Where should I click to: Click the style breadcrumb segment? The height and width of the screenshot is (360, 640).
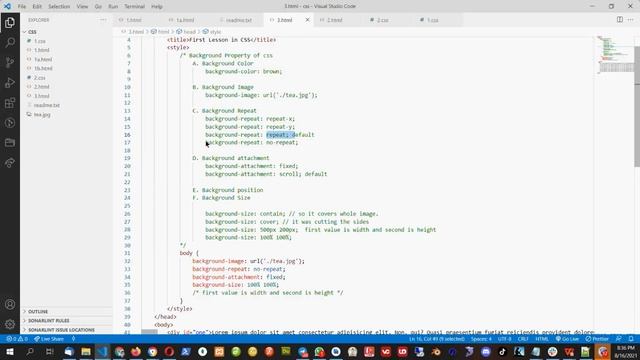[x=212, y=31]
